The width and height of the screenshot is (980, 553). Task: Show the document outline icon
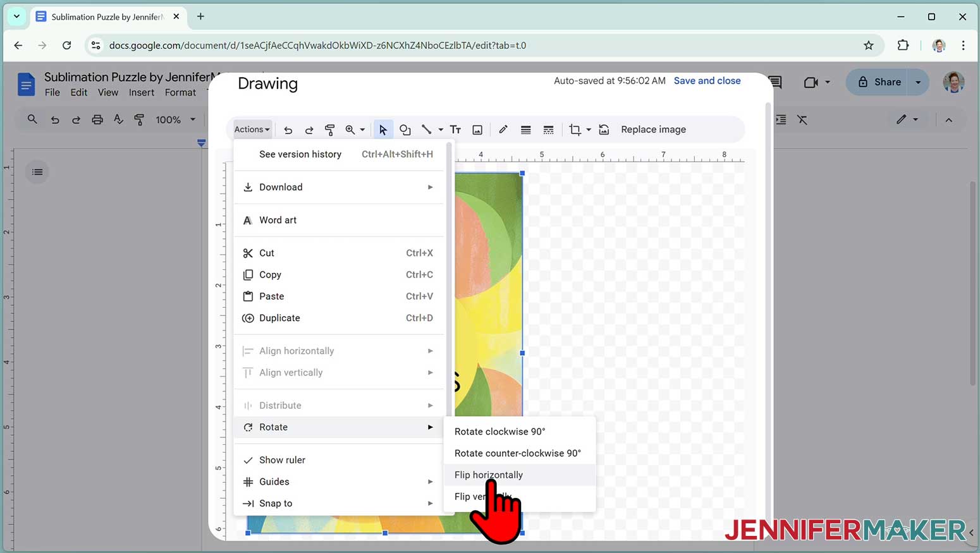click(37, 172)
